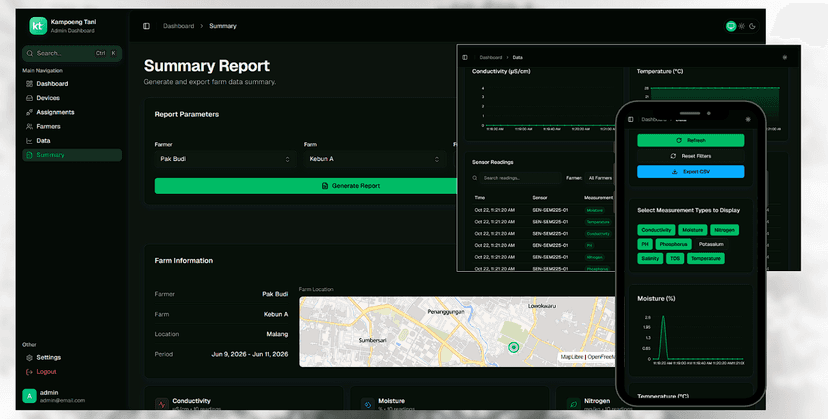Image resolution: width=828 pixels, height=419 pixels.
Task: Open the Assignments menu item
Action: (72, 112)
